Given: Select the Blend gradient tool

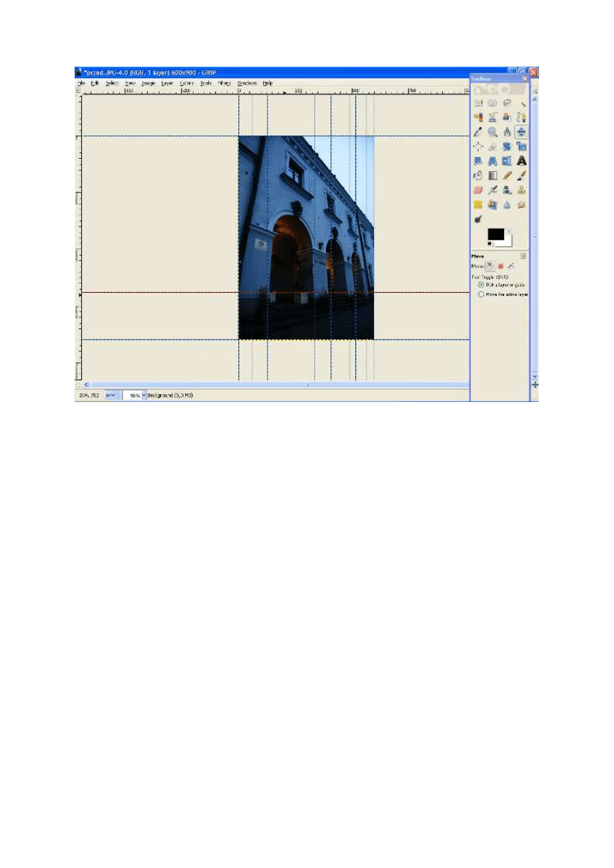Looking at the screenshot, I should (493, 174).
